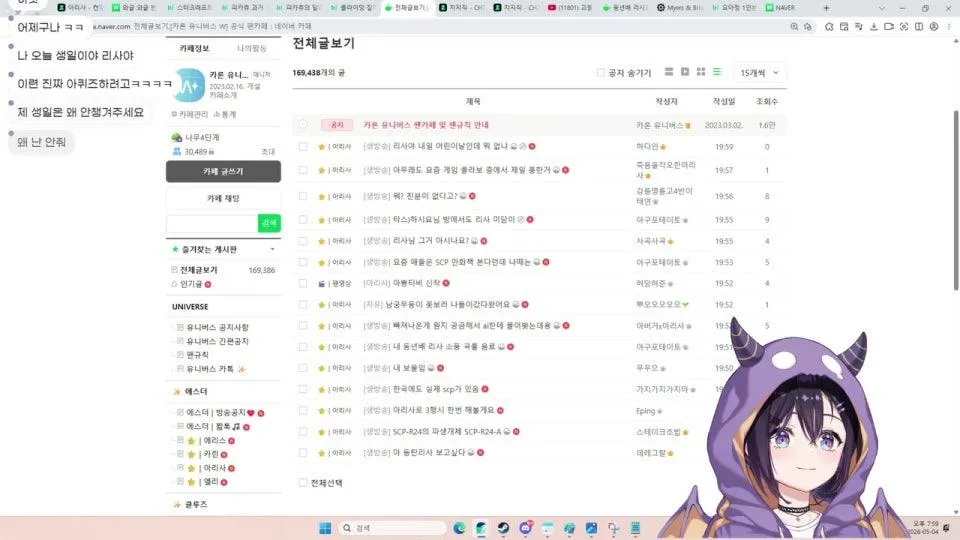Click the 나무4단계 cafe rank icon
Screen dimensions: 960x540
tap(177, 137)
